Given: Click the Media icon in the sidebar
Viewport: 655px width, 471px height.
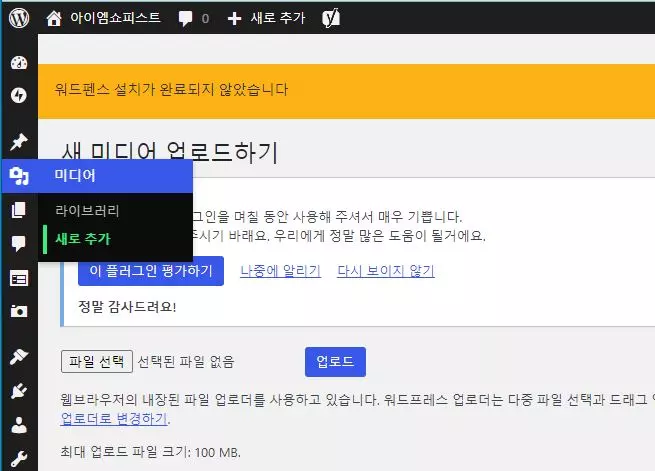Looking at the screenshot, I should tap(19, 176).
